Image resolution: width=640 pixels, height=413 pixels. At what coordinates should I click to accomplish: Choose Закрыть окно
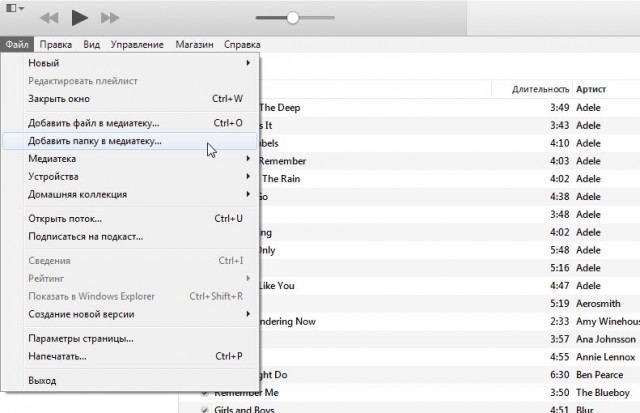coord(131,99)
